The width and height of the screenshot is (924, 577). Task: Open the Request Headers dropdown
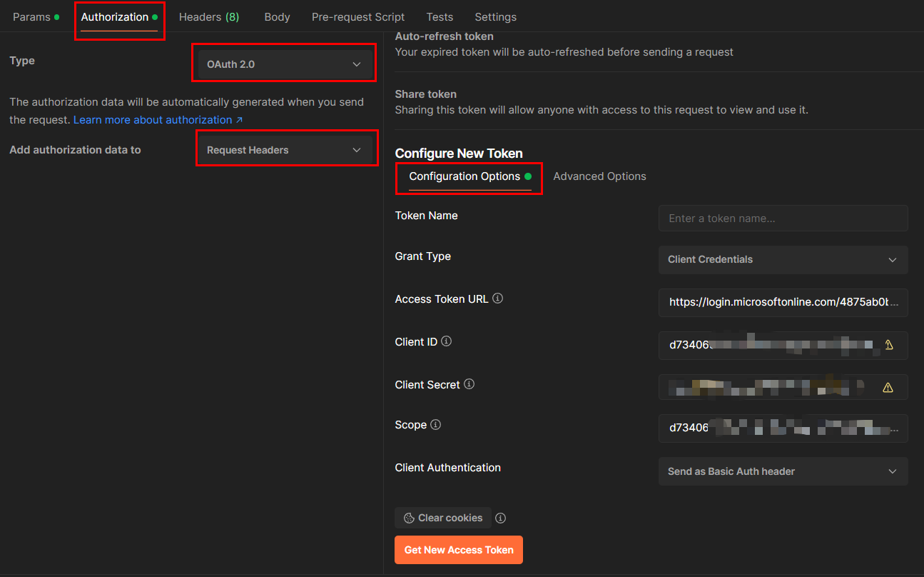point(285,150)
